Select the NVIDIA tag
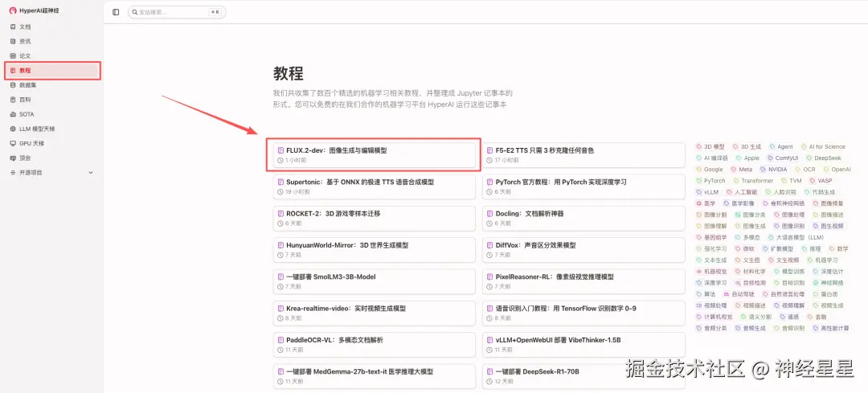868x393 pixels. tap(773, 170)
